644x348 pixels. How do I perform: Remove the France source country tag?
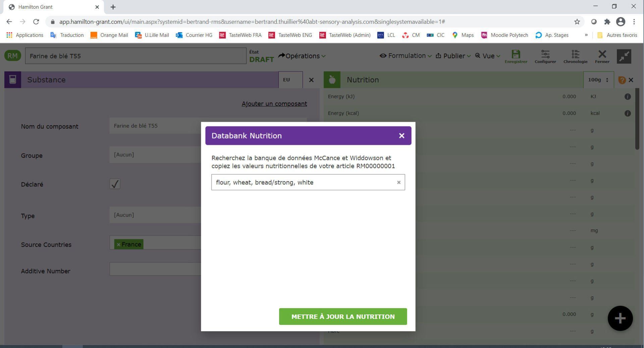pyautogui.click(x=119, y=244)
